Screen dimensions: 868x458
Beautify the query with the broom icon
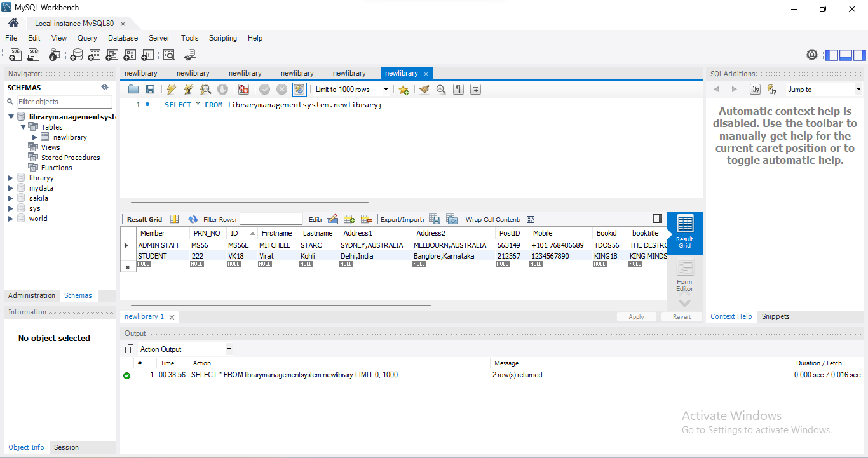[424, 90]
